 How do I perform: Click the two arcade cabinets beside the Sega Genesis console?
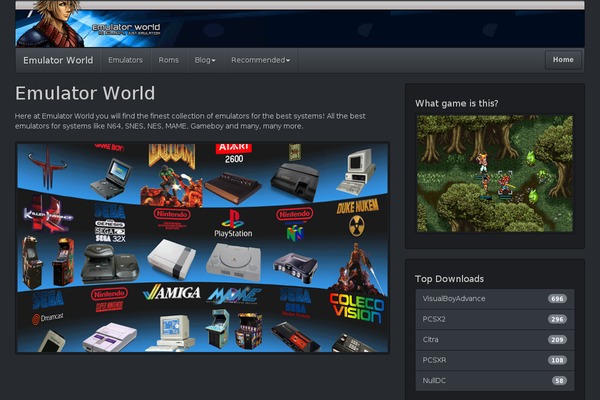[x=48, y=262]
